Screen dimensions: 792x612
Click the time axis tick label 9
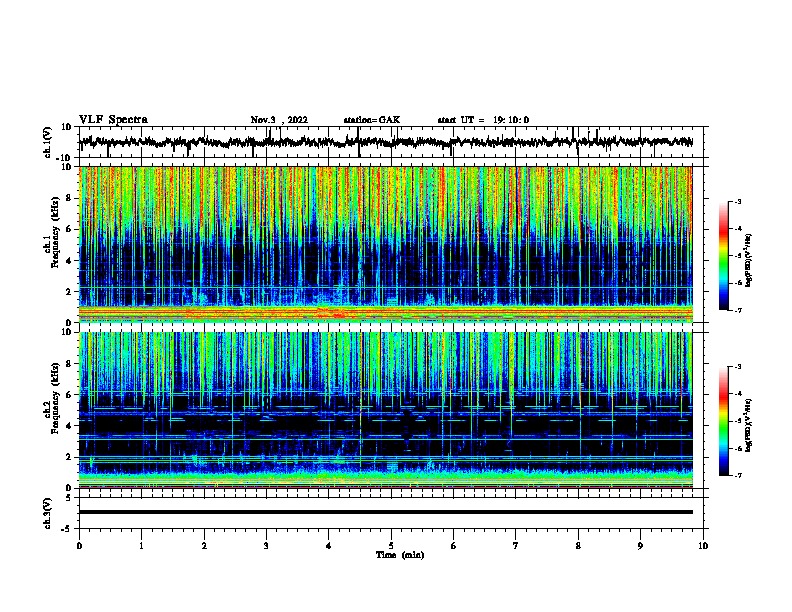pyautogui.click(x=640, y=546)
